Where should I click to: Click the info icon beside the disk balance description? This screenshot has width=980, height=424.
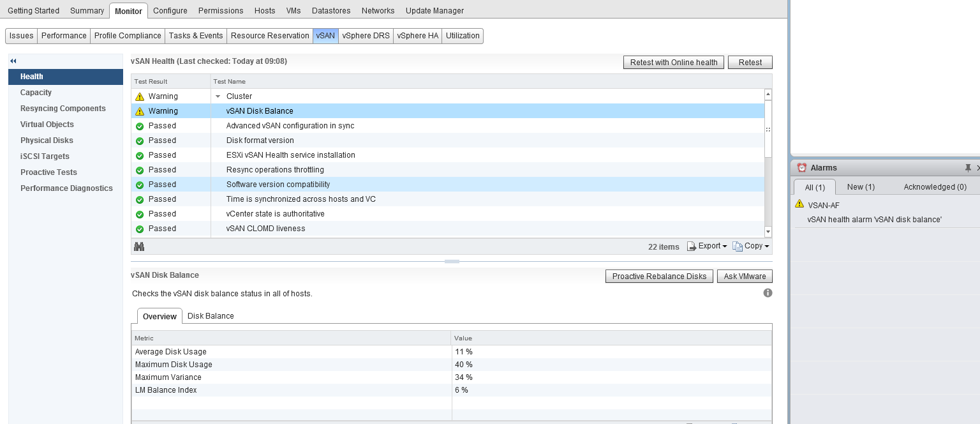click(x=768, y=293)
